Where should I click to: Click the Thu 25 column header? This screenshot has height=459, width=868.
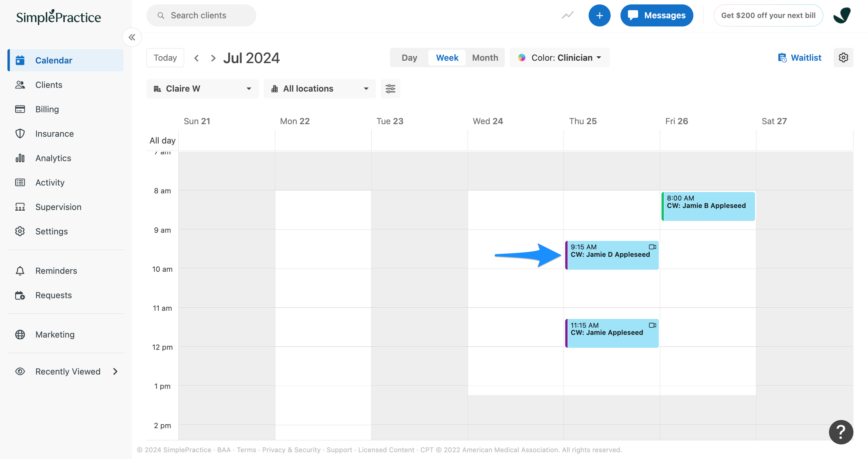(583, 121)
